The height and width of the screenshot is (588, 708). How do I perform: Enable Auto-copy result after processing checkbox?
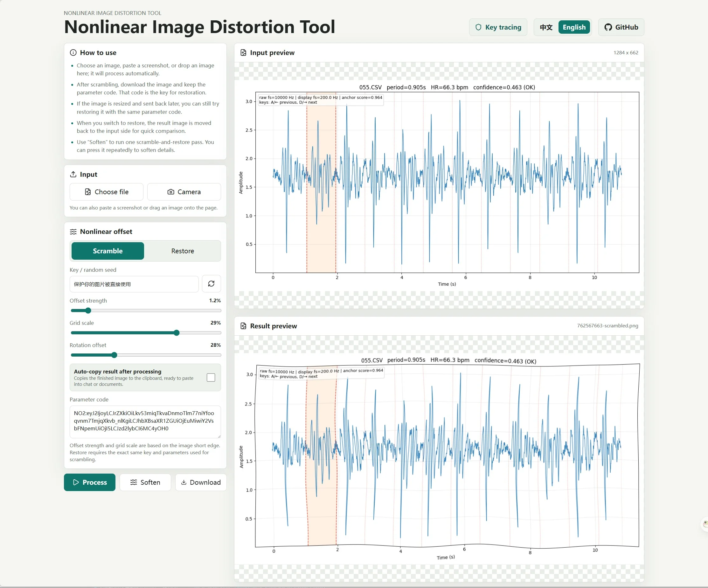211,377
